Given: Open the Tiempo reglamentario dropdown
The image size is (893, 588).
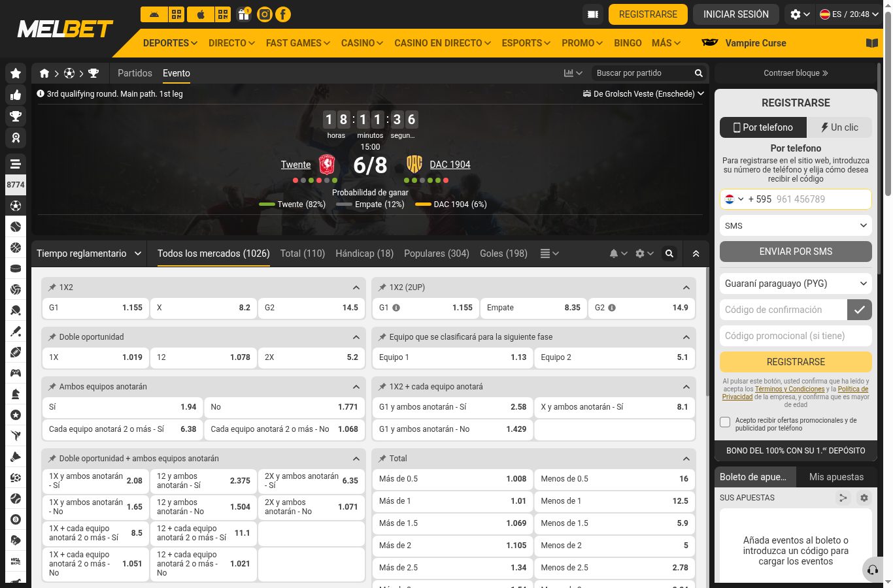Looking at the screenshot, I should click(88, 253).
